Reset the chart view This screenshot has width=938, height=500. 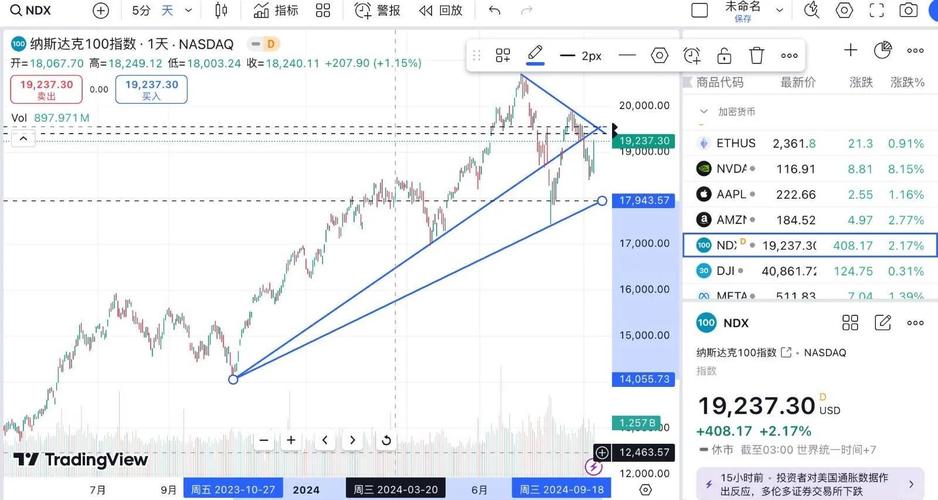pyautogui.click(x=386, y=440)
